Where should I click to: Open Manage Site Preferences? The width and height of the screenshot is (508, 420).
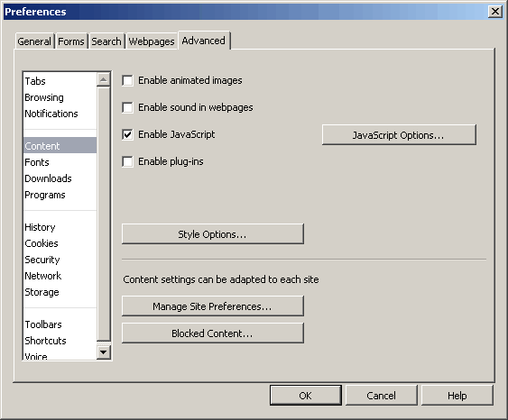213,306
